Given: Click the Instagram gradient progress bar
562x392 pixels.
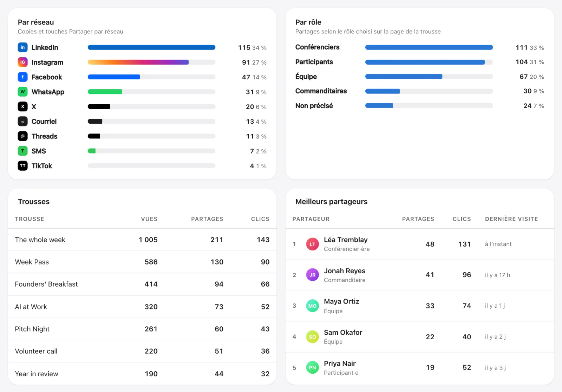Looking at the screenshot, I should pos(151,62).
